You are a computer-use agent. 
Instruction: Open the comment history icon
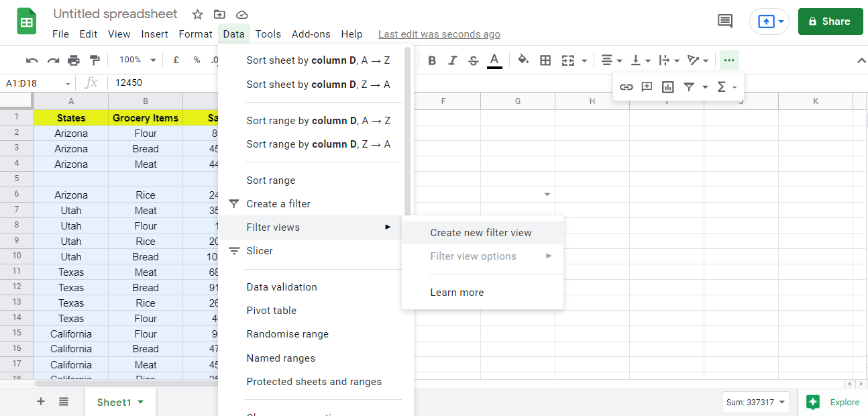point(725,21)
